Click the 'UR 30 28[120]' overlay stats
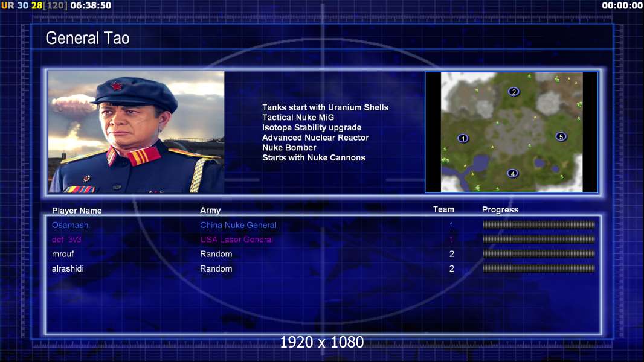The image size is (644, 362). point(34,6)
